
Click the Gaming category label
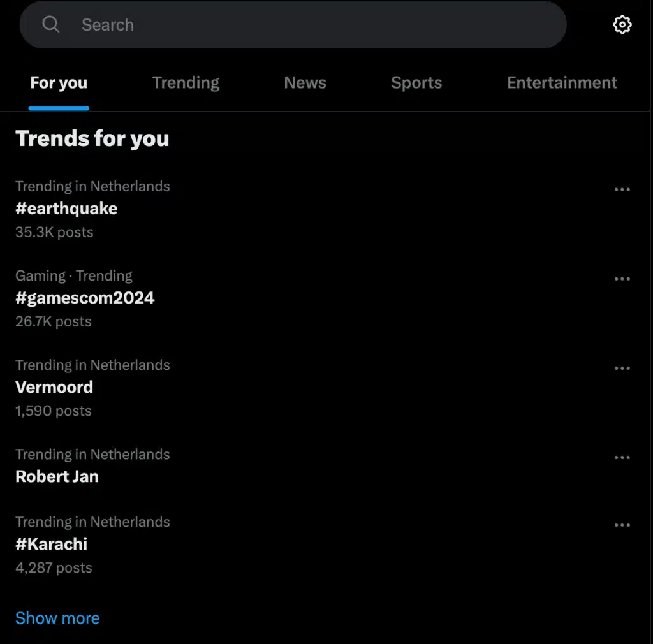coord(40,275)
